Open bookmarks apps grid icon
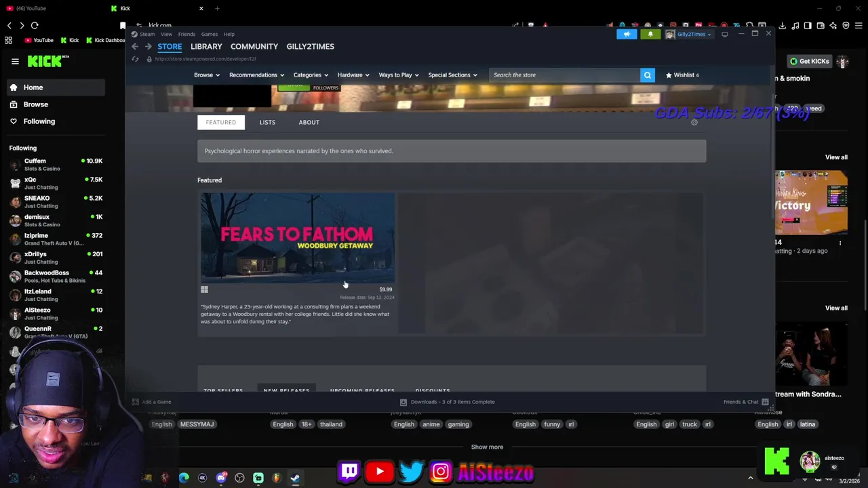Image resolution: width=868 pixels, height=488 pixels. 8,40
